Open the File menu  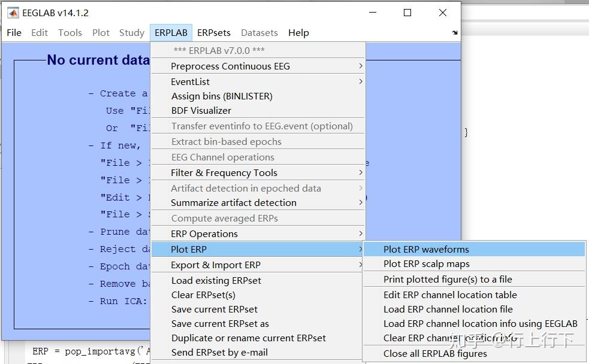[14, 33]
